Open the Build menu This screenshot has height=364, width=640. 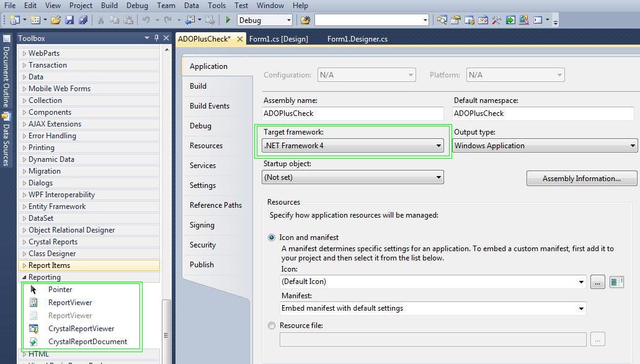[109, 6]
